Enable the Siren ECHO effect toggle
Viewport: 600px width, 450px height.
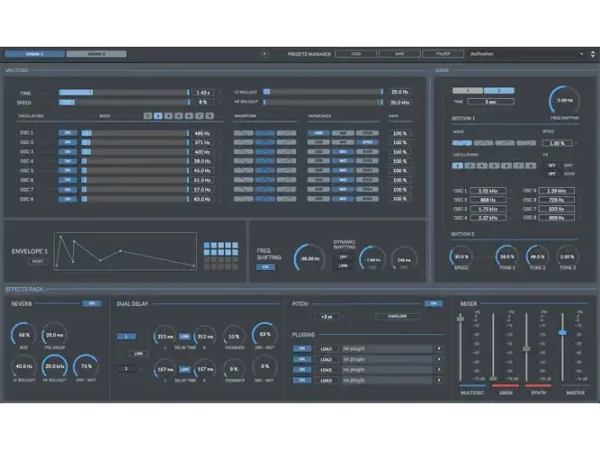click(552, 174)
